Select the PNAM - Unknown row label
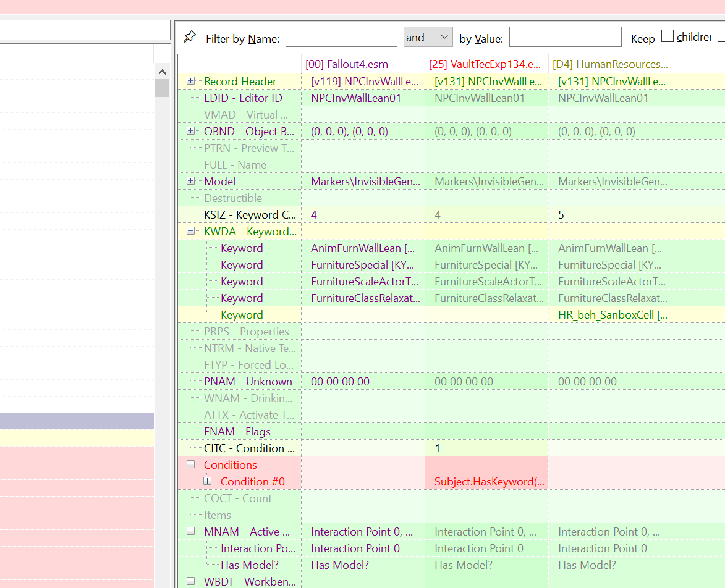The height and width of the screenshot is (588, 725). pos(248,382)
